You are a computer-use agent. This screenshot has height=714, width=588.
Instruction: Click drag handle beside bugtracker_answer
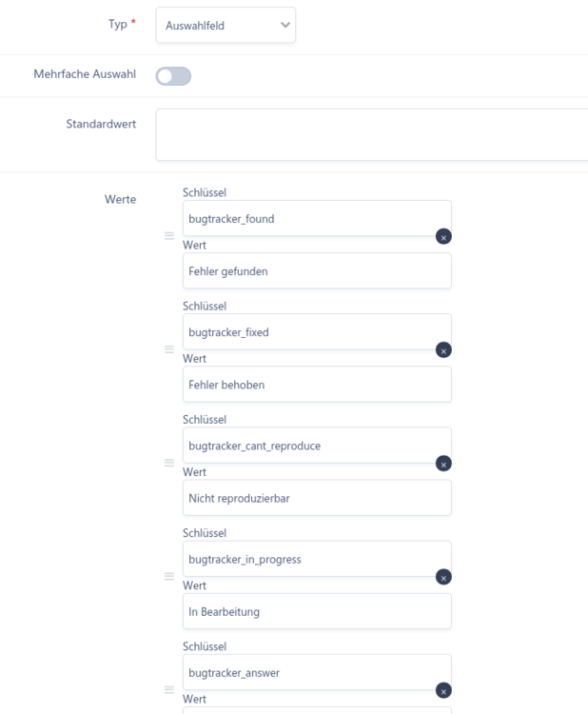coord(169,690)
